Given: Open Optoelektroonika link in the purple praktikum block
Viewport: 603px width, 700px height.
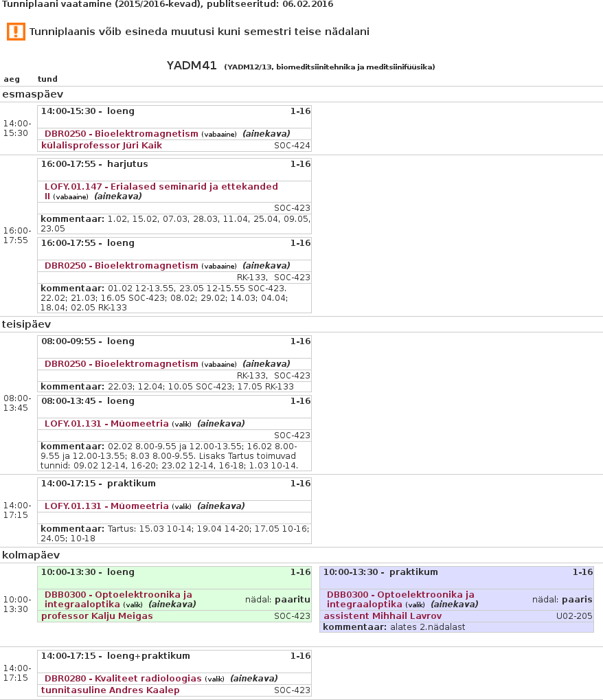Looking at the screenshot, I should [x=400, y=595].
